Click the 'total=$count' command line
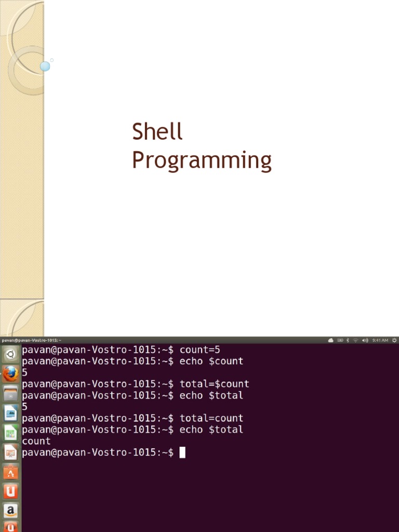 click(x=136, y=384)
